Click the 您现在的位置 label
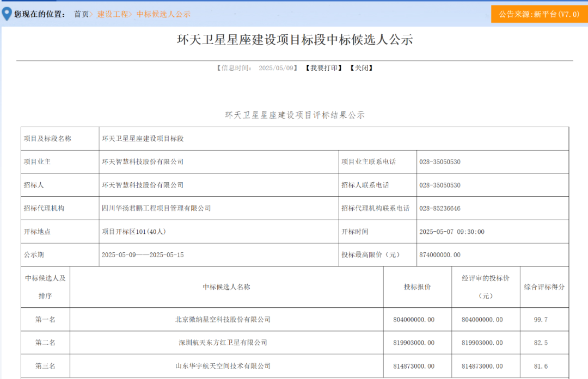The image size is (588, 379). tap(40, 14)
